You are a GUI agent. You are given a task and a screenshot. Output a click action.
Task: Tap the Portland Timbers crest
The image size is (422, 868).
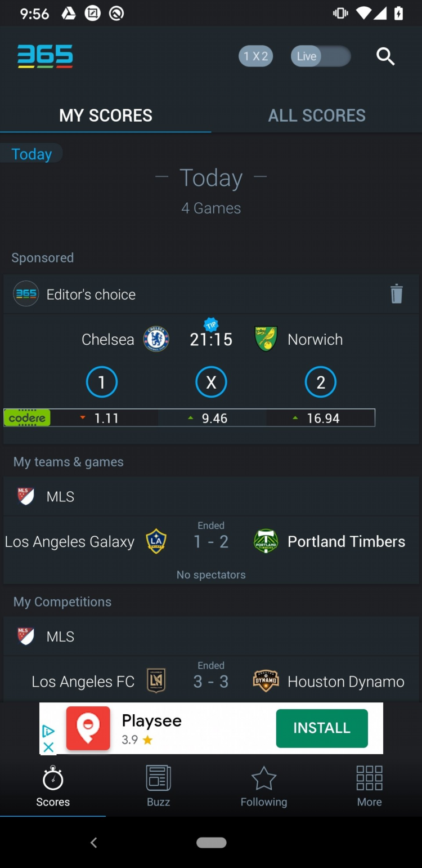[x=266, y=541]
